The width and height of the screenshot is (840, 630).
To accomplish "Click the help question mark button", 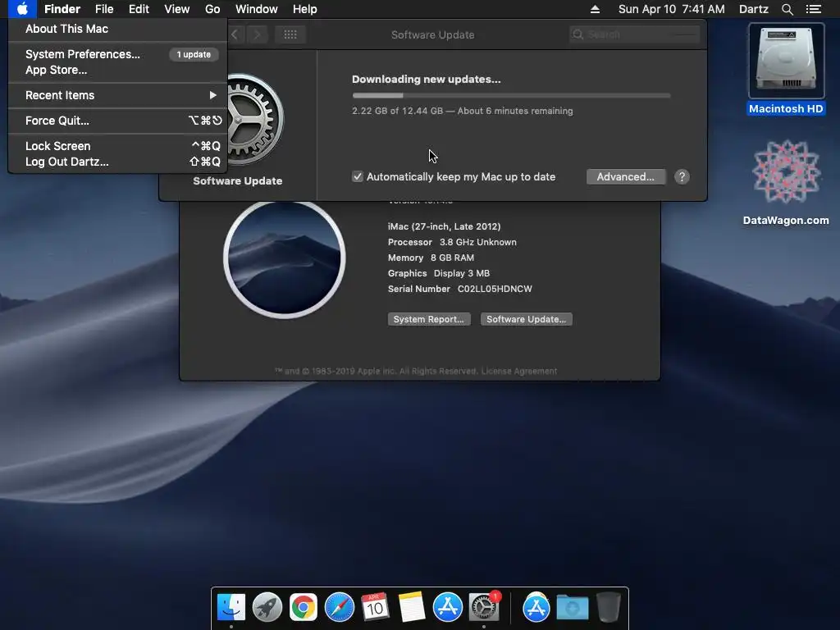I will (x=682, y=177).
